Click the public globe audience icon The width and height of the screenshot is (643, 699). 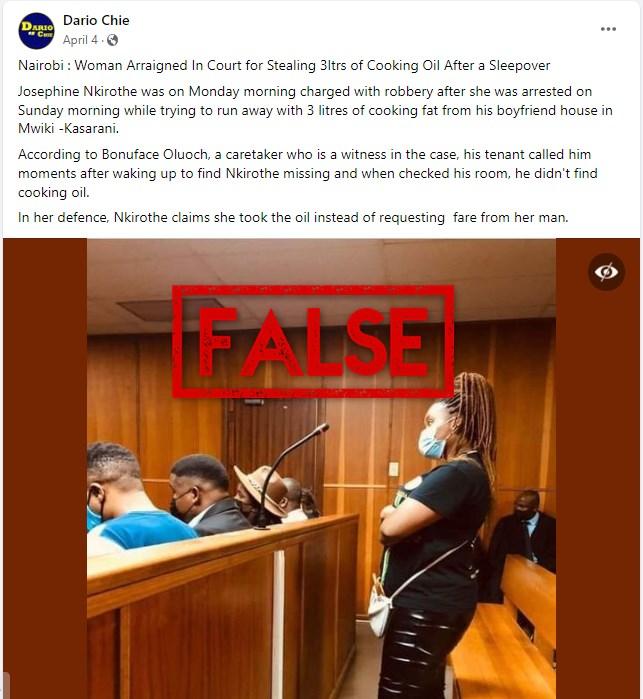(112, 40)
